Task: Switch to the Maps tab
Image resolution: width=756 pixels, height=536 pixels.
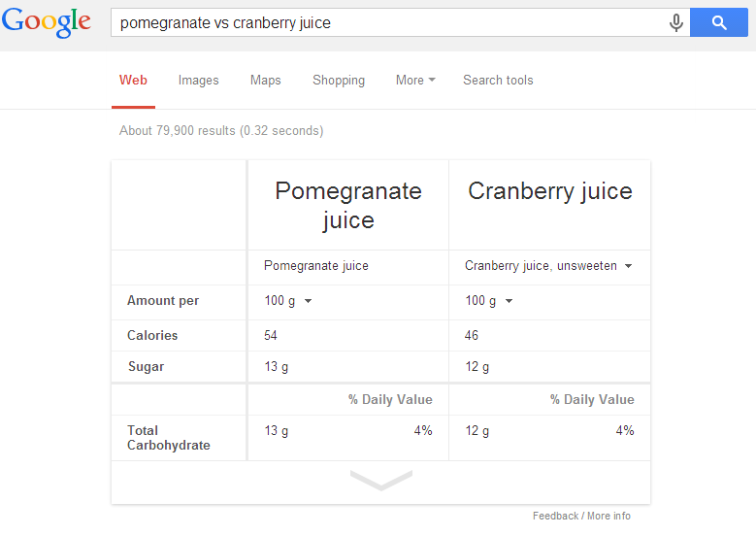Action: point(265,80)
